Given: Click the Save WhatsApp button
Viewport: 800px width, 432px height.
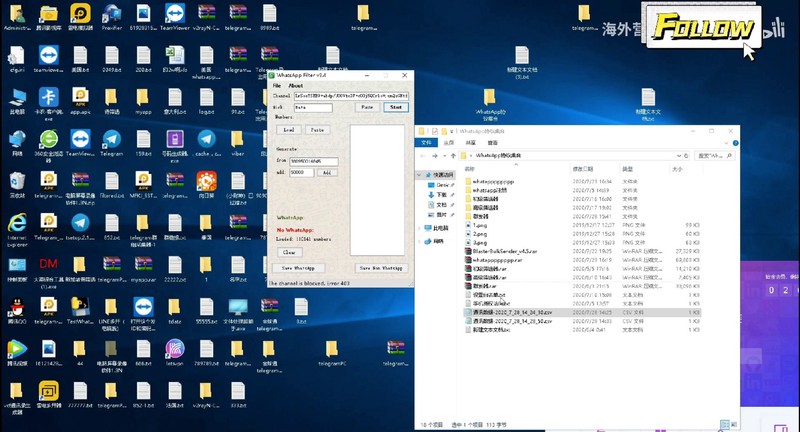Looking at the screenshot, I should click(x=298, y=268).
